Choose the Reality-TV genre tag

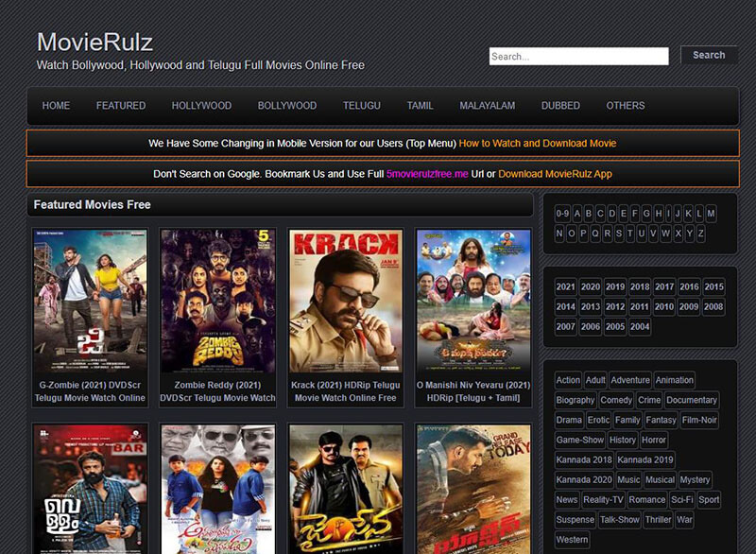click(603, 500)
